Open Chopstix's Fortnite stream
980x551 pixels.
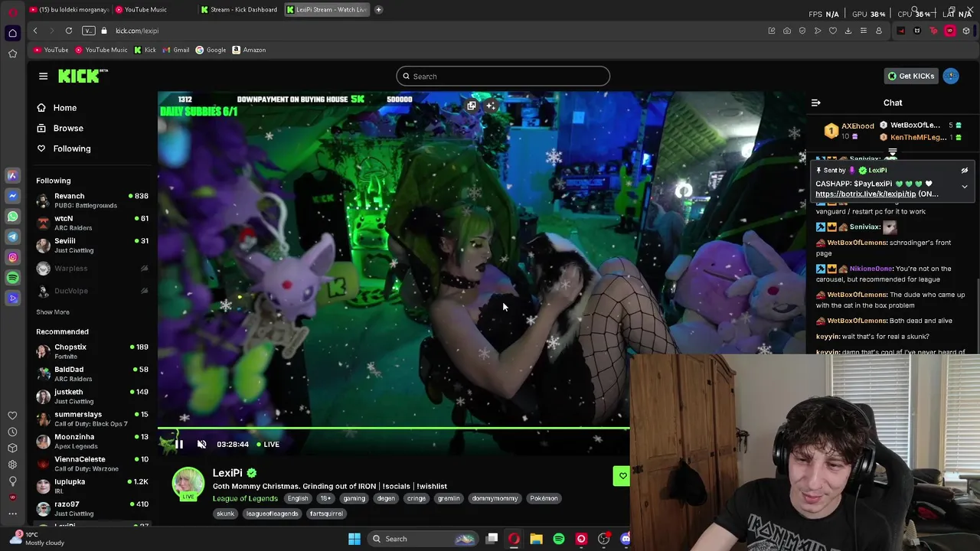(x=92, y=351)
